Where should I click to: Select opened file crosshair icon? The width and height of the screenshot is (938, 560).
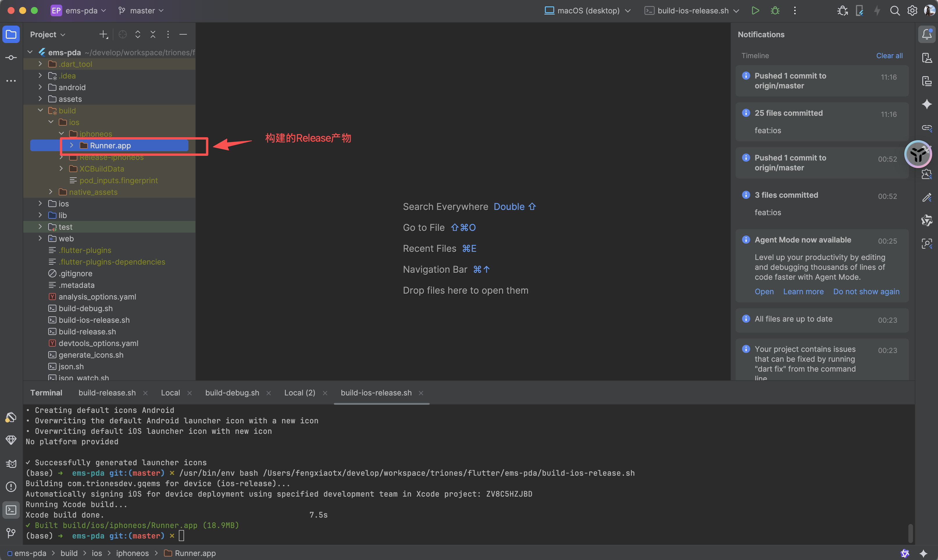[x=123, y=34]
